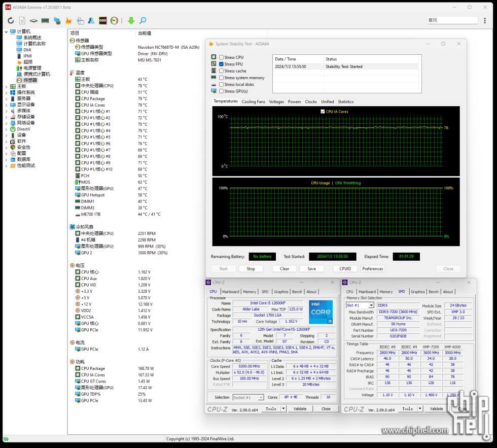
Task: Click Validate in left CPU-Z window
Action: pos(300,409)
